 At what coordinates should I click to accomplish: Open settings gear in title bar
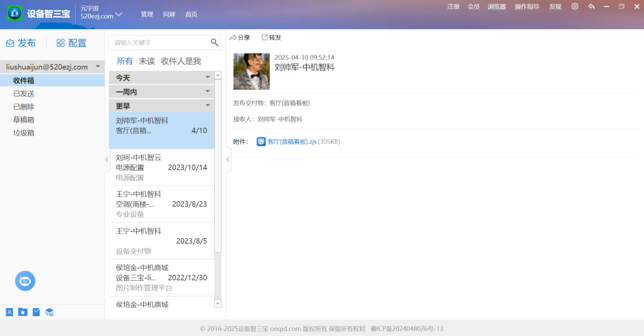(x=574, y=7)
